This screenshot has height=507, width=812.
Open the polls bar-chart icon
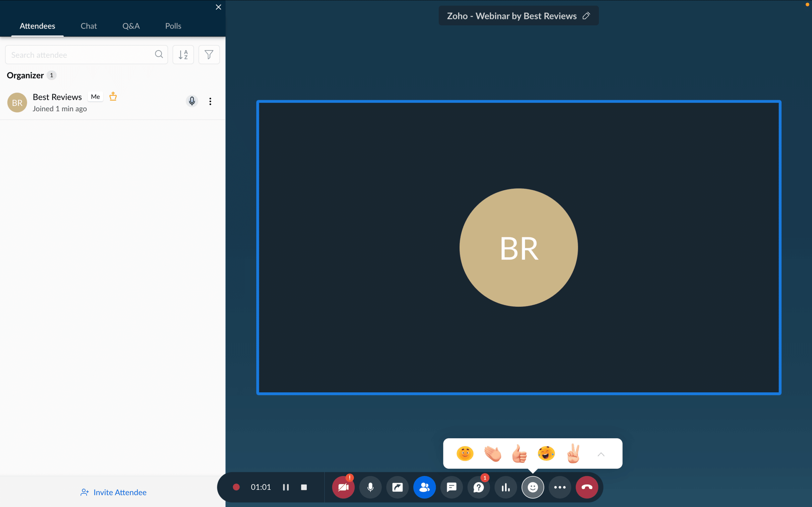coord(506,487)
